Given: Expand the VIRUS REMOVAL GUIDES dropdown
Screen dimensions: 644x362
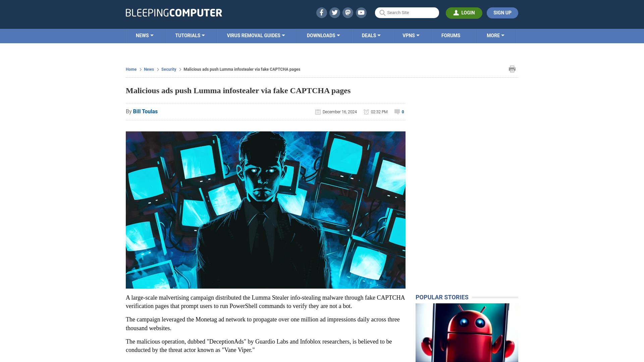Looking at the screenshot, I should click(256, 36).
